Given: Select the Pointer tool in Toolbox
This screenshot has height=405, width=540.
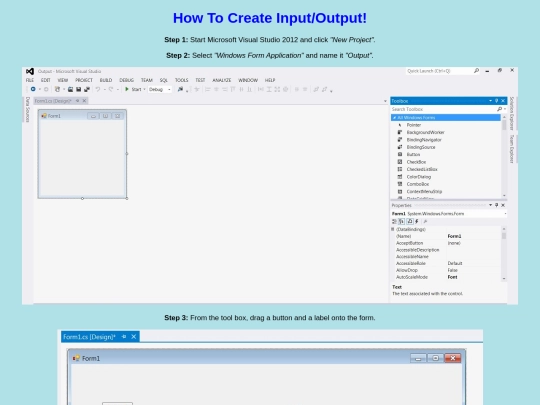Looking at the screenshot, I should 446,125.
